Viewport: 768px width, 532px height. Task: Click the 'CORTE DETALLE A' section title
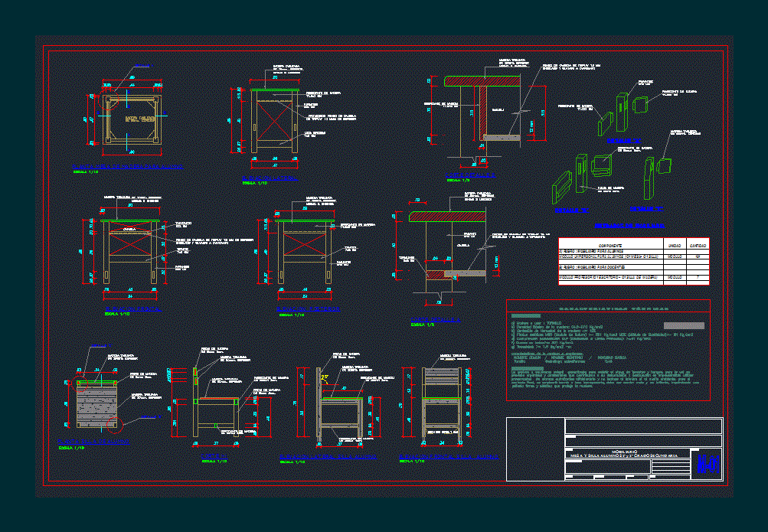point(436,320)
